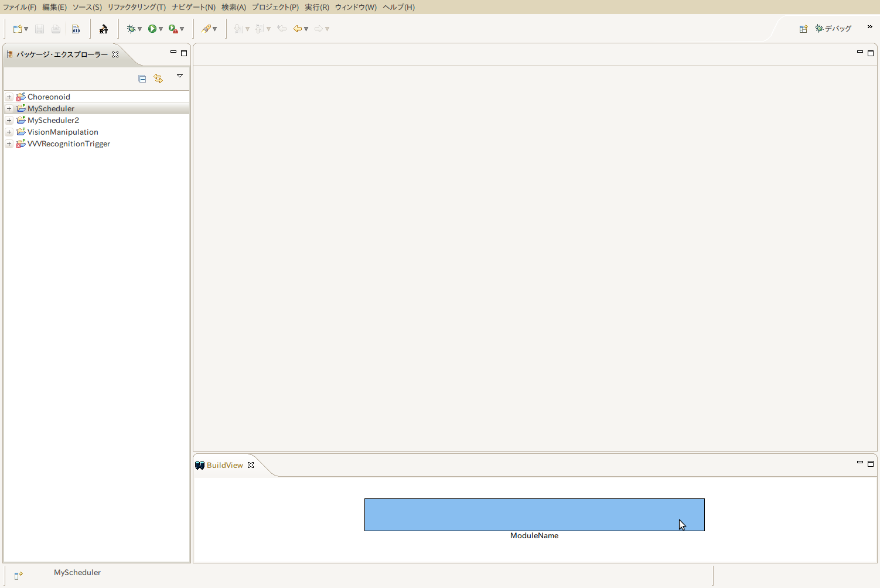
Task: Start debugging with the bug icon
Action: pyautogui.click(x=131, y=29)
